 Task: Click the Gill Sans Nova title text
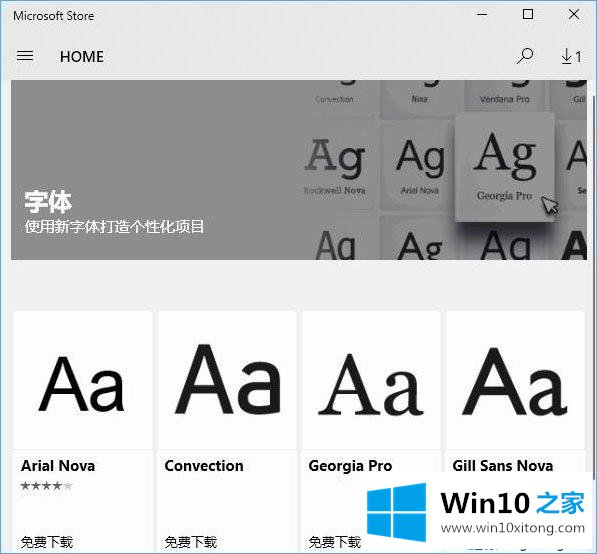[503, 466]
